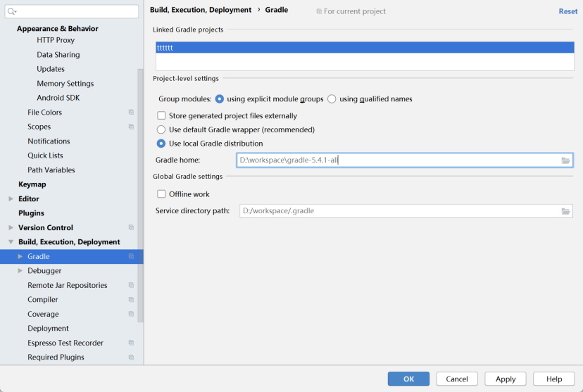The width and height of the screenshot is (583, 392).
Task: Click the search magnifier icon in the settings search box
Action: pyautogui.click(x=12, y=12)
